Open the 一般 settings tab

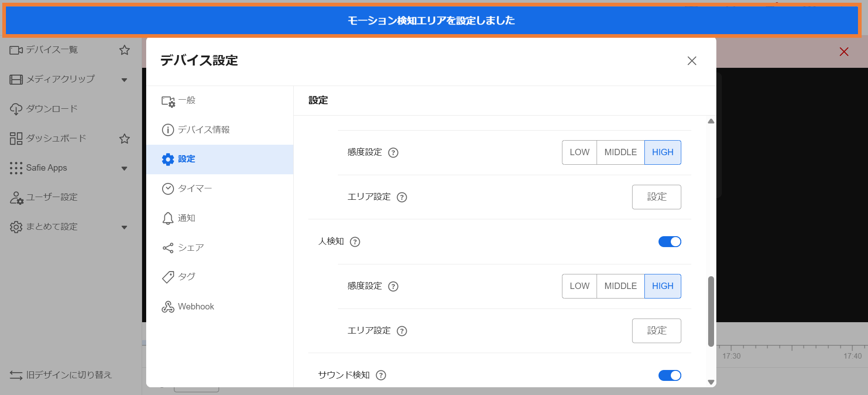point(220,101)
